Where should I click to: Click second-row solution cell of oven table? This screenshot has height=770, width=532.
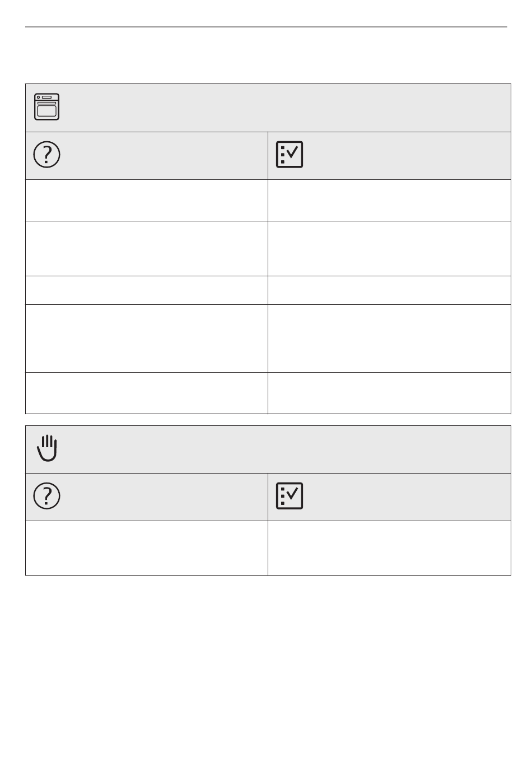click(x=389, y=248)
